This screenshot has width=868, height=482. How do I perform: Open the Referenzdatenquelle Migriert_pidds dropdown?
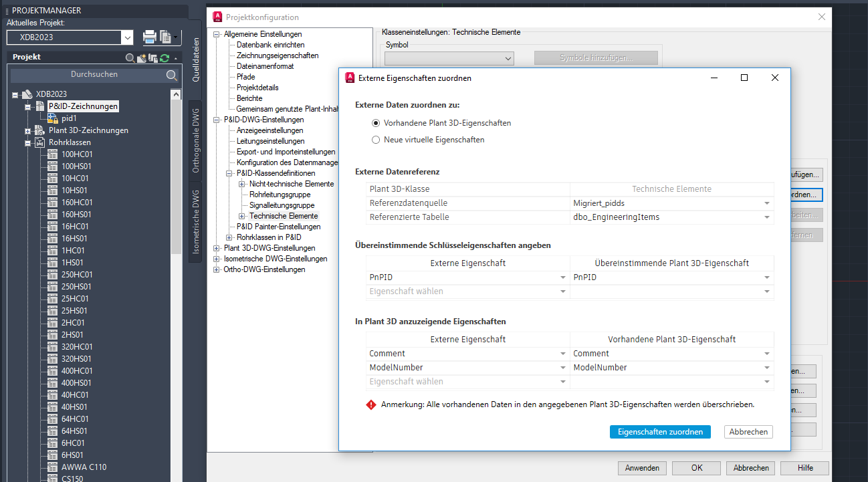point(767,203)
